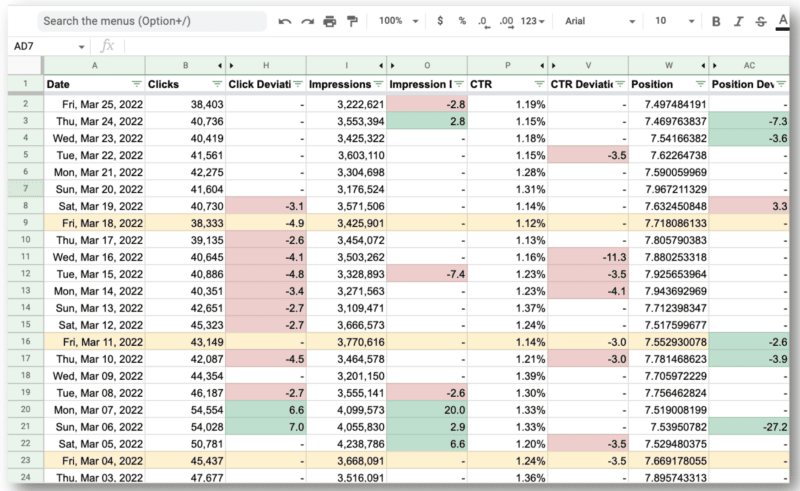Viewport: 800px width, 491px height.
Task: Click the Search the menus field
Action: pos(150,21)
